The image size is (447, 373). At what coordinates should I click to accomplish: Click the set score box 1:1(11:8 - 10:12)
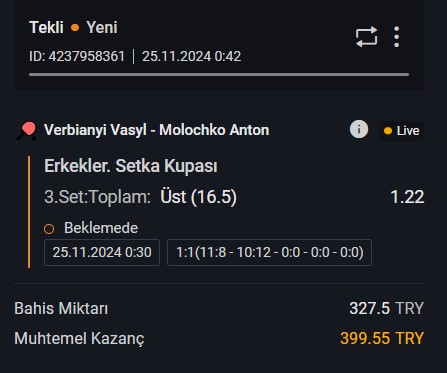[269, 252]
